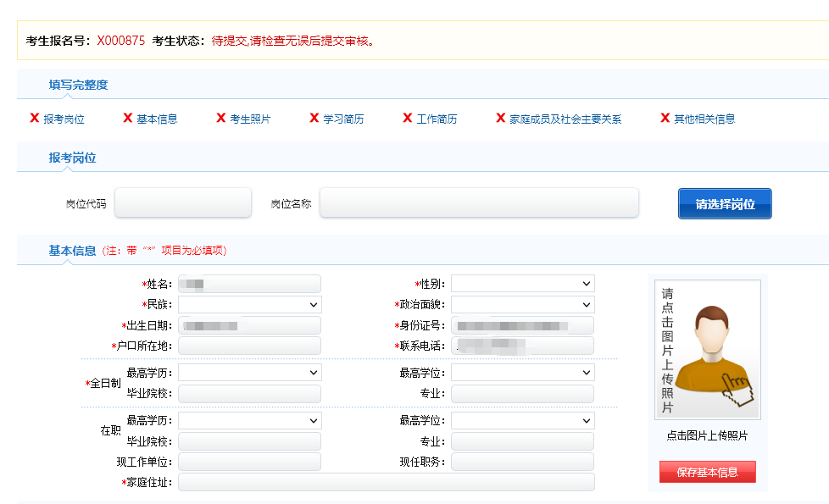Click the red X beside 其他相关信息 status
Viewport: 829px width, 504px height.
coord(665,119)
